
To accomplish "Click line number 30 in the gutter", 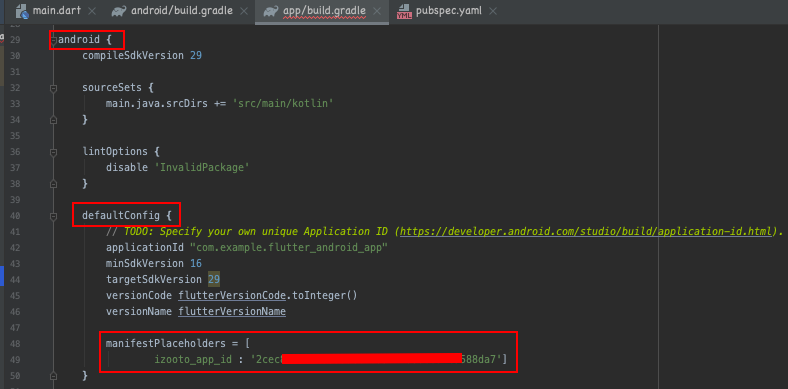I will coord(15,56).
